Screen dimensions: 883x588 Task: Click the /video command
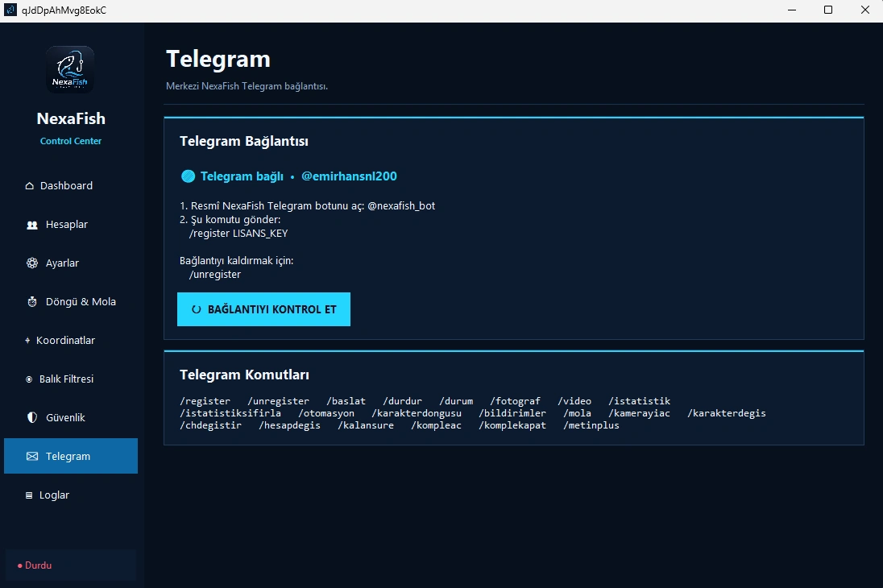point(574,401)
